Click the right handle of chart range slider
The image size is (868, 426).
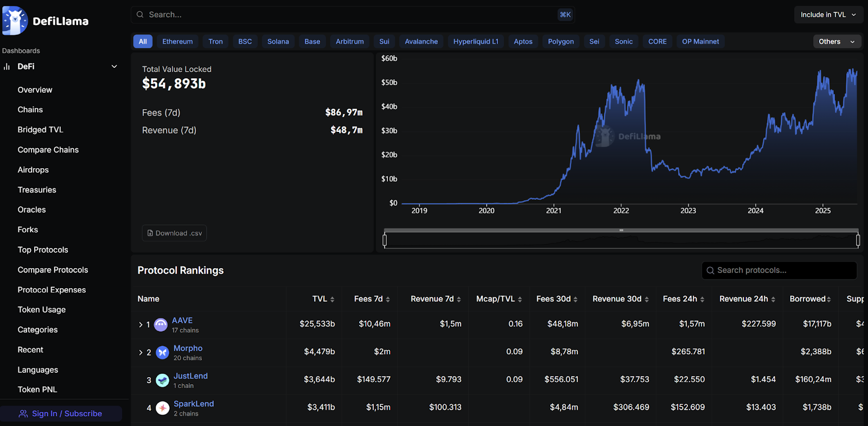pyautogui.click(x=858, y=240)
